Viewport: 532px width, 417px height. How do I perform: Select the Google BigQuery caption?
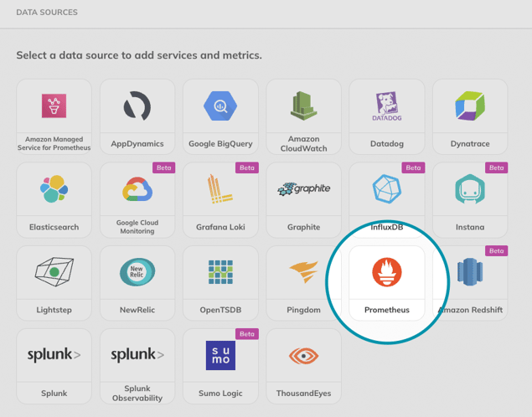coord(220,144)
